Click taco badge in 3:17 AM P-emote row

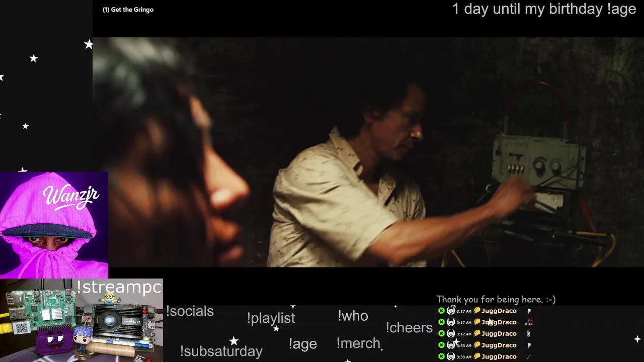click(x=477, y=311)
